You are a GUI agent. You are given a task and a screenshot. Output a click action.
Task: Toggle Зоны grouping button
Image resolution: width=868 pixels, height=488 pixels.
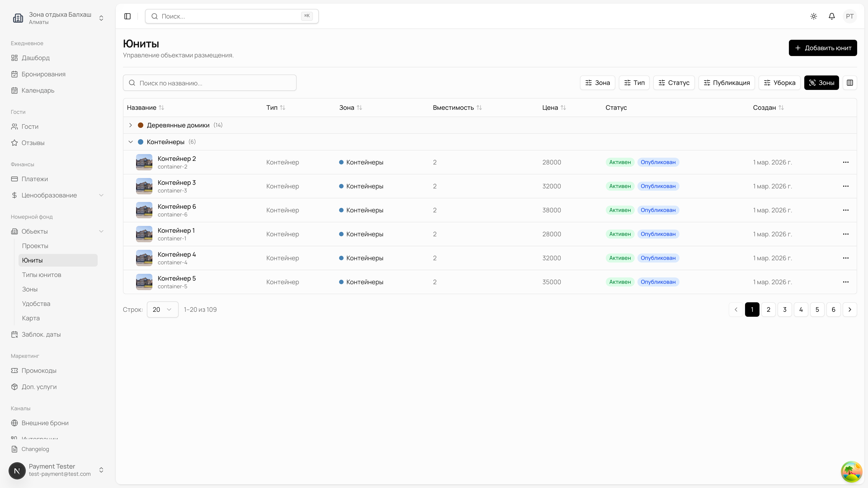coord(821,82)
